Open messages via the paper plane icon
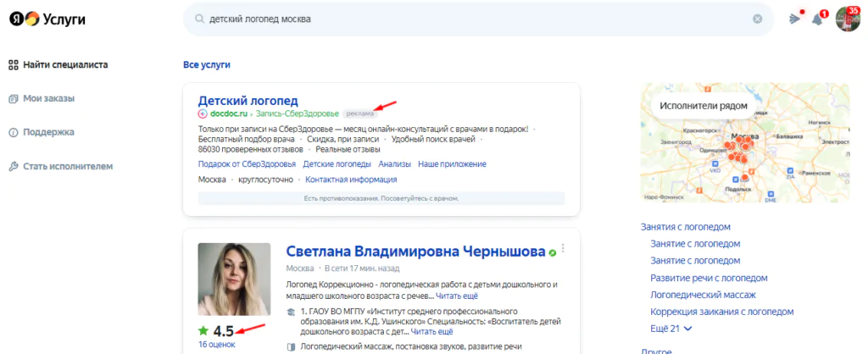868x354 pixels. [795, 19]
